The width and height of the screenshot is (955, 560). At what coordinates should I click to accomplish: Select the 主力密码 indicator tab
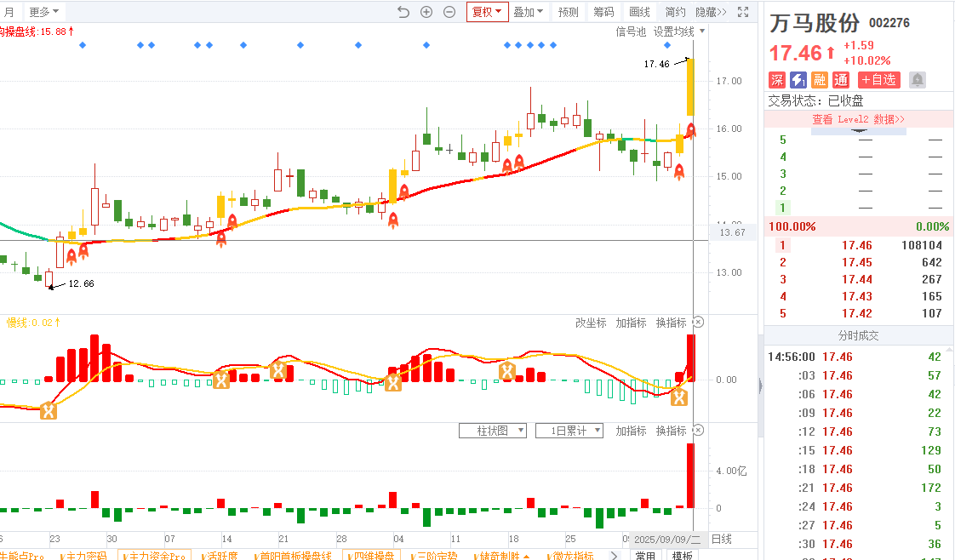[84, 555]
